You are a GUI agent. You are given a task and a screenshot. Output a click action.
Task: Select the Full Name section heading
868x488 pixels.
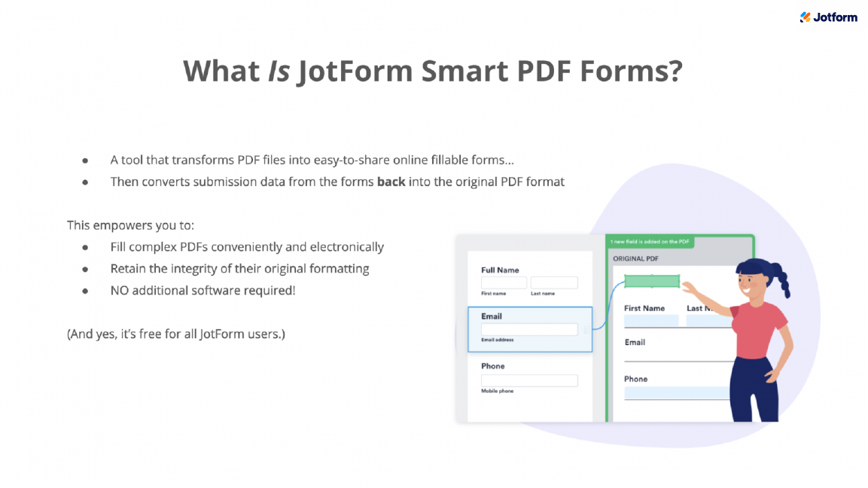pyautogui.click(x=500, y=270)
